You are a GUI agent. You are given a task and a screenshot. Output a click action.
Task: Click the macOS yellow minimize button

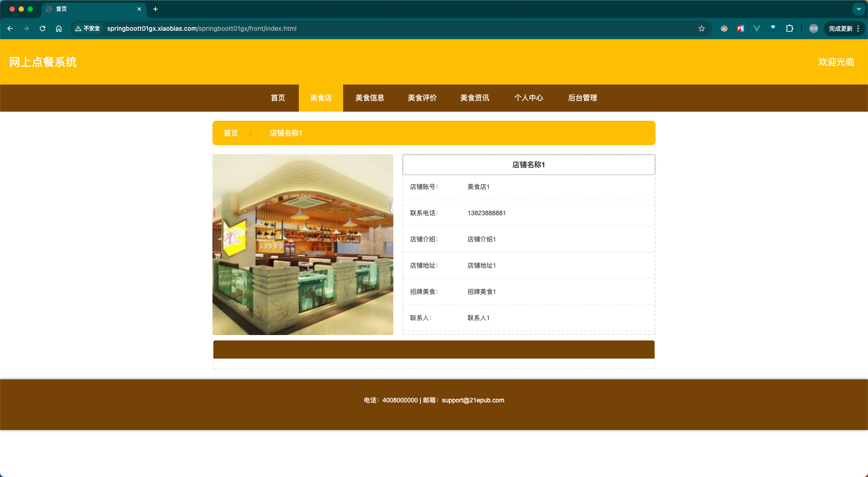pos(21,9)
